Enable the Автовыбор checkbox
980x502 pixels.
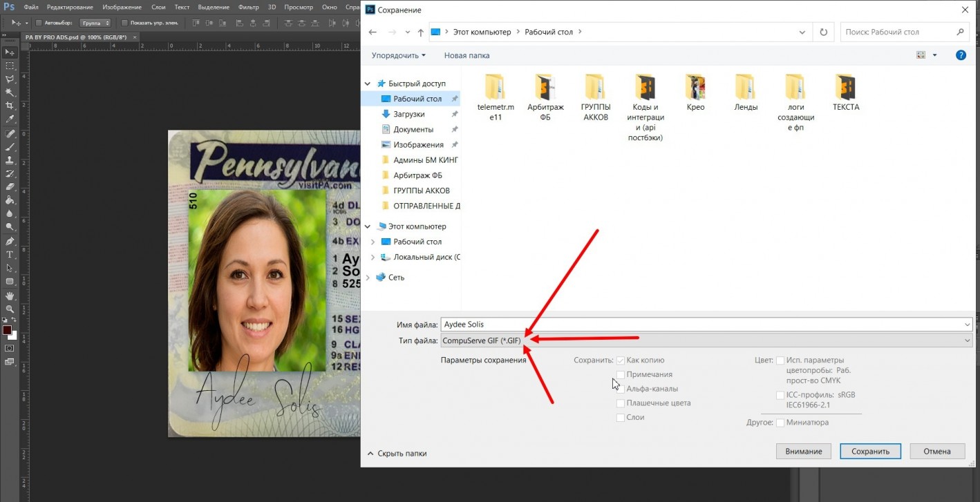point(38,23)
